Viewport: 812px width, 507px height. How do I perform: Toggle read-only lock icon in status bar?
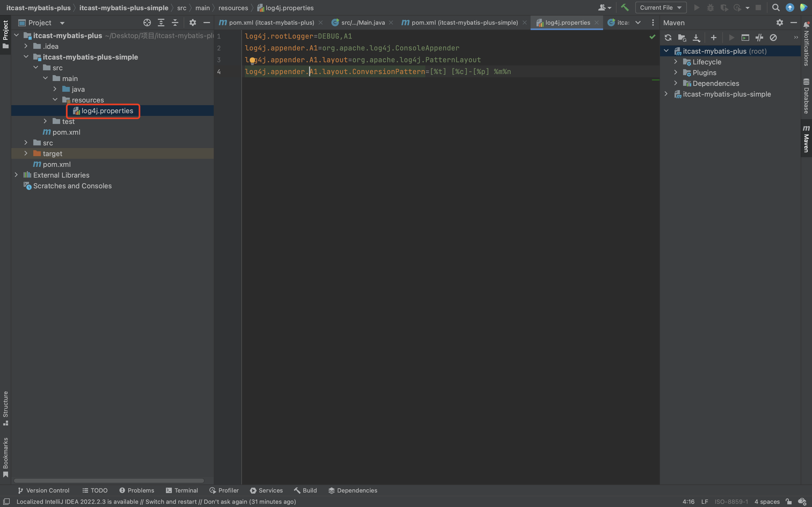[x=789, y=502]
